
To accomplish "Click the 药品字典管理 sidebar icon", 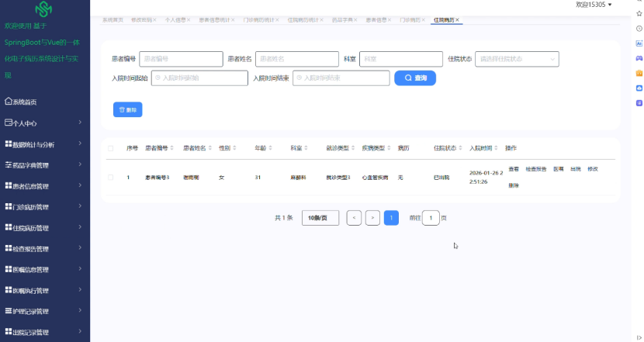I will click(x=9, y=164).
